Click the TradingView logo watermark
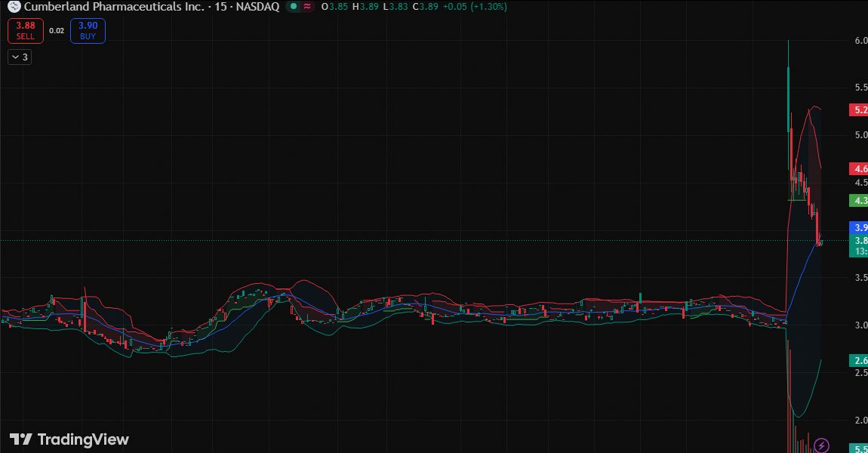The height and width of the screenshot is (453, 868). point(68,439)
